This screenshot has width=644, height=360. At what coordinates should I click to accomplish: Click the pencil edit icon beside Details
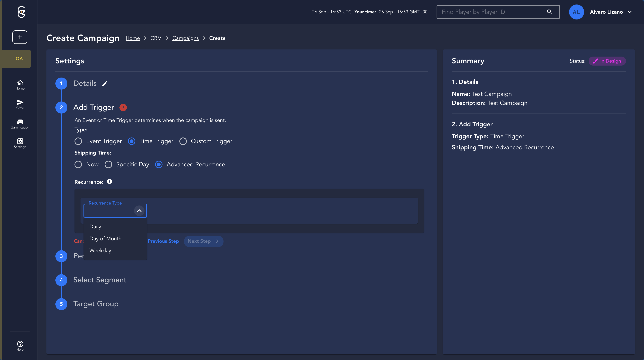105,84
